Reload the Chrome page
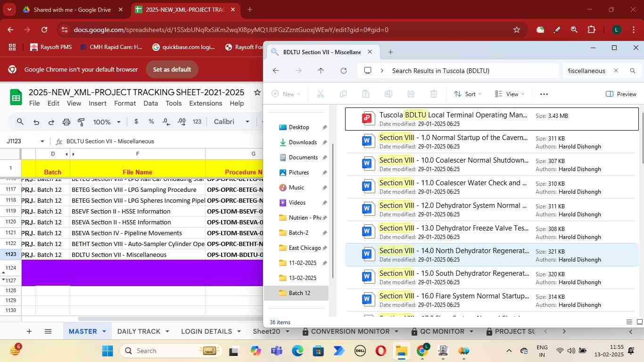The height and width of the screenshot is (362, 644). pyautogui.click(x=44, y=30)
